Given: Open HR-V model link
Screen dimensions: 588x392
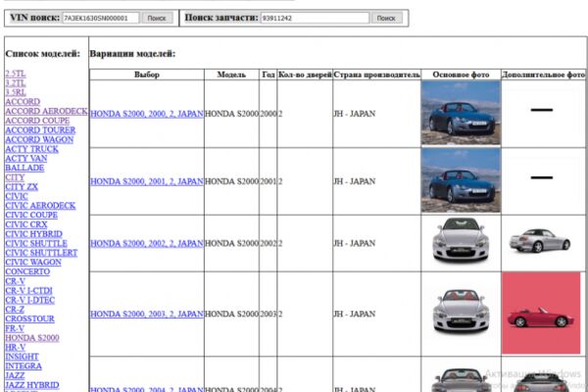Looking at the screenshot, I should click(16, 347).
